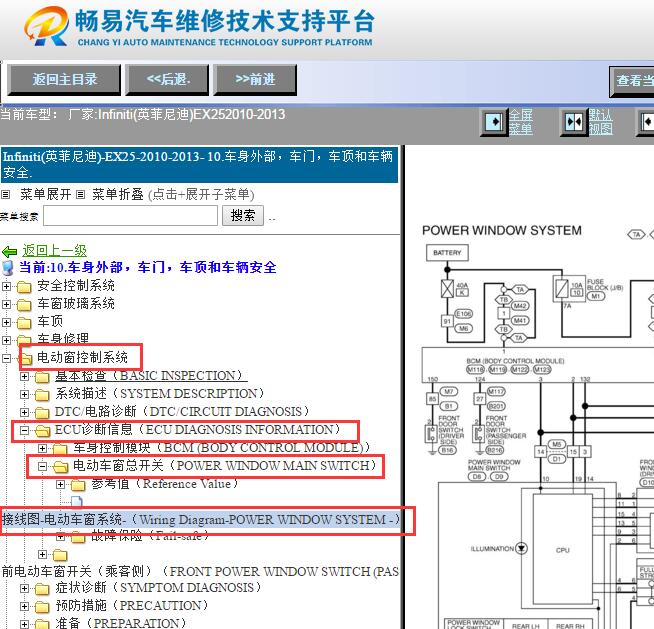Click the 参考值 folder icon
654x629 pixels.
click(x=78, y=485)
